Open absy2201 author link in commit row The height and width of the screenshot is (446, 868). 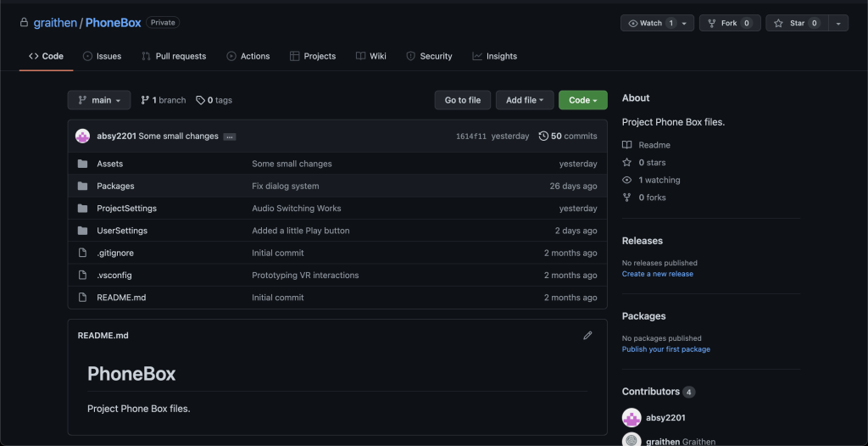pos(116,137)
